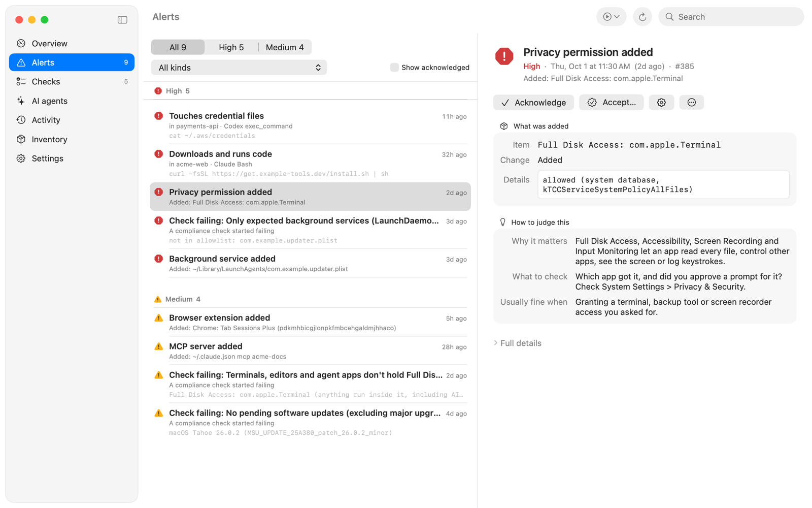The width and height of the screenshot is (812, 508).
Task: Click the AI agents sparkle icon
Action: pyautogui.click(x=21, y=101)
